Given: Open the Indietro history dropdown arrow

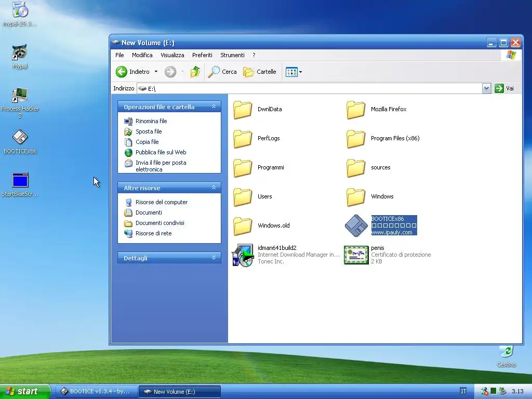Looking at the screenshot, I should click(156, 72).
